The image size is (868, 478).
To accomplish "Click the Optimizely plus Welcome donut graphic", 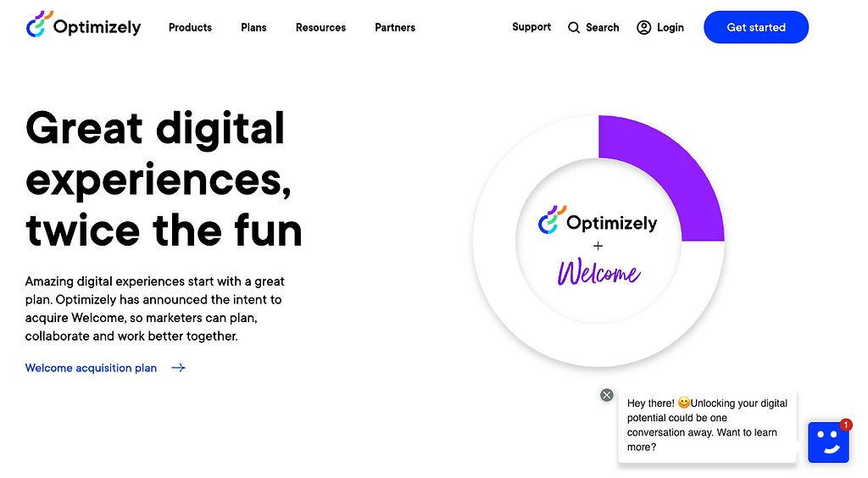I will click(x=598, y=242).
